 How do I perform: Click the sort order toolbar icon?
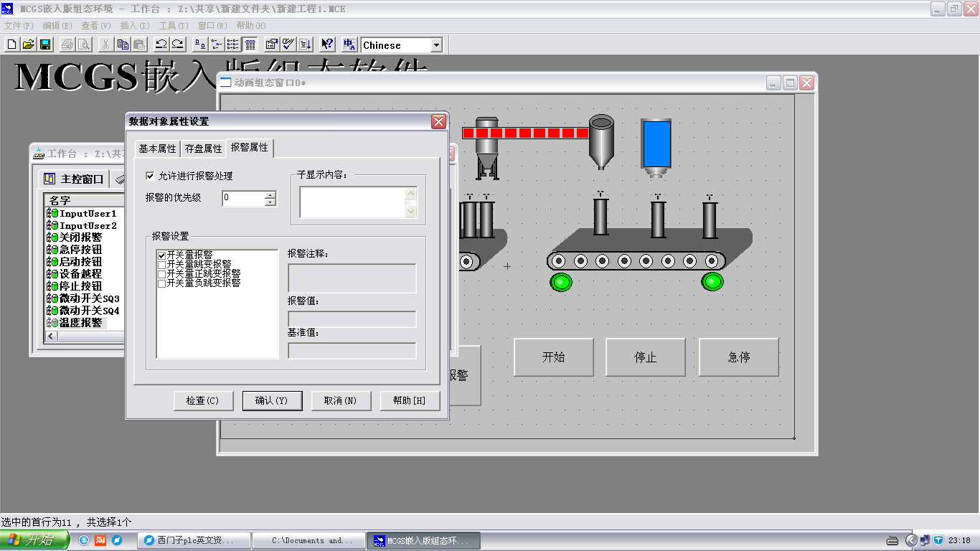(306, 44)
